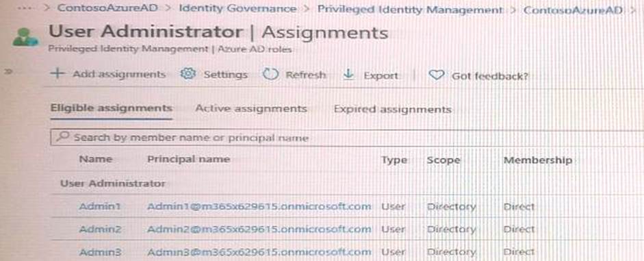Click the circular Refresh icon
This screenshot has width=644, height=261.
click(x=270, y=75)
